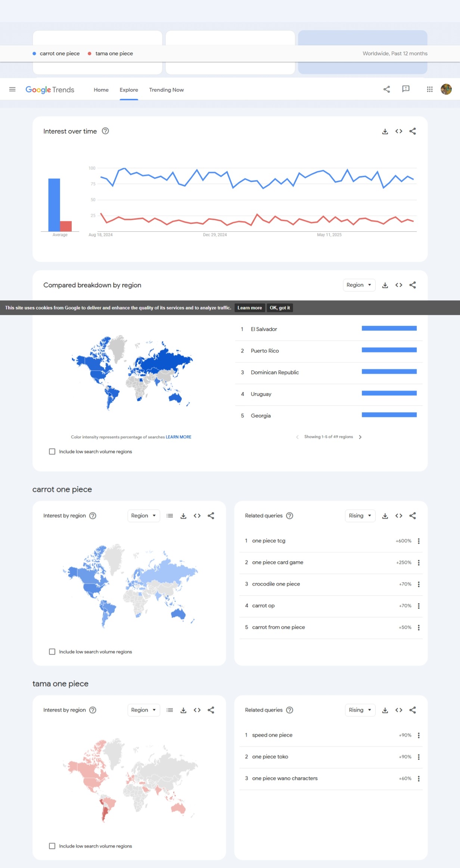Click the one piece wano characters query
The image size is (460, 868).
pyautogui.click(x=285, y=778)
